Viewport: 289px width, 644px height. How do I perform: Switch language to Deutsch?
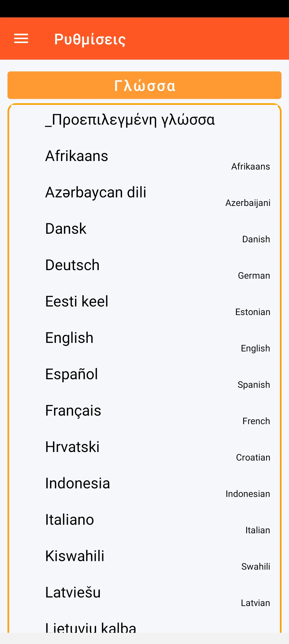tap(72, 265)
